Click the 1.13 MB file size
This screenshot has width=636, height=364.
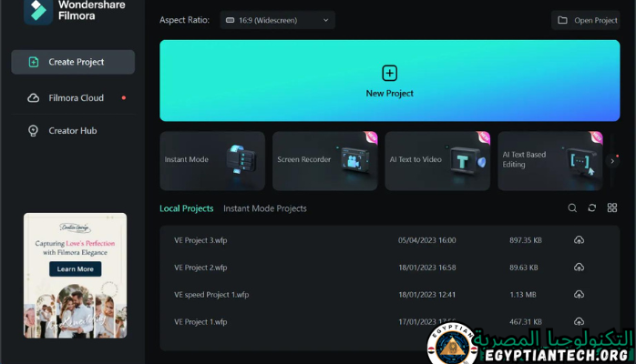coord(523,295)
